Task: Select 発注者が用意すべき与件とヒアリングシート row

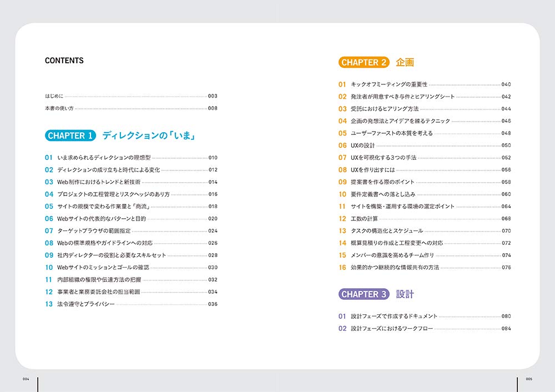Action: 425,97
